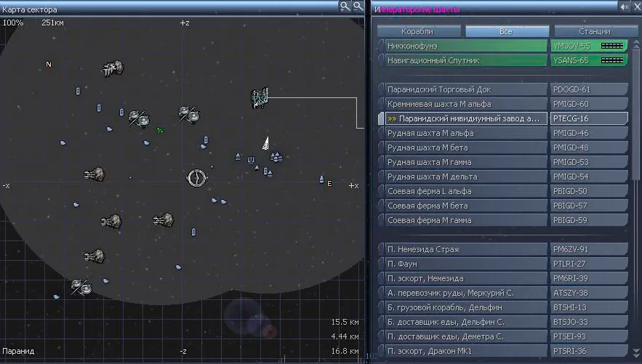Image resolution: width=642 pixels, height=364 pixels.
Task: Click the ID cell PBIGD-50
Action: [x=589, y=191]
